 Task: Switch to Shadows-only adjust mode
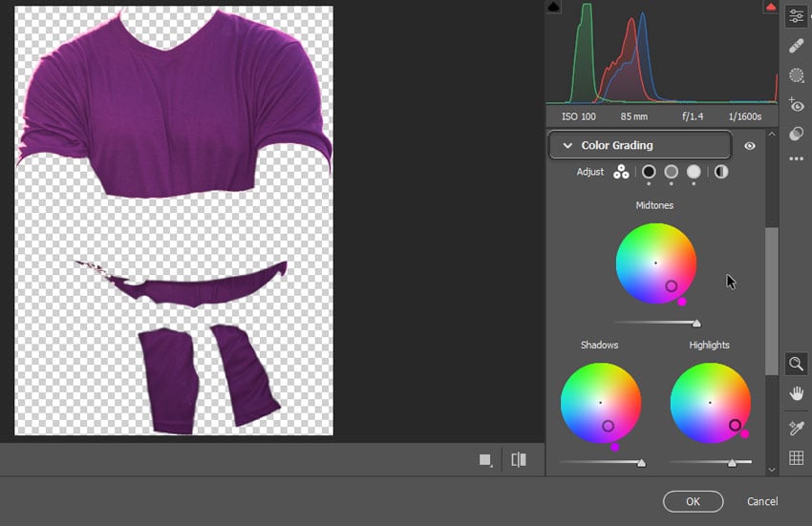tap(649, 172)
